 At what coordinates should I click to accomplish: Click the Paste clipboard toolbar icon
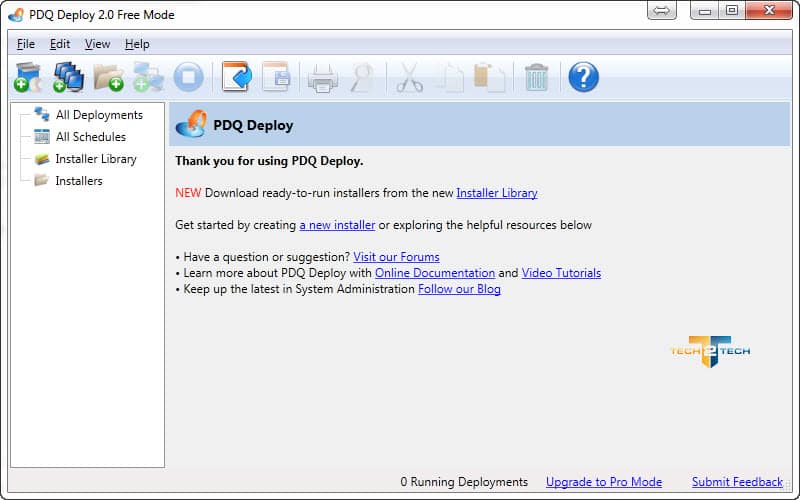[489, 78]
